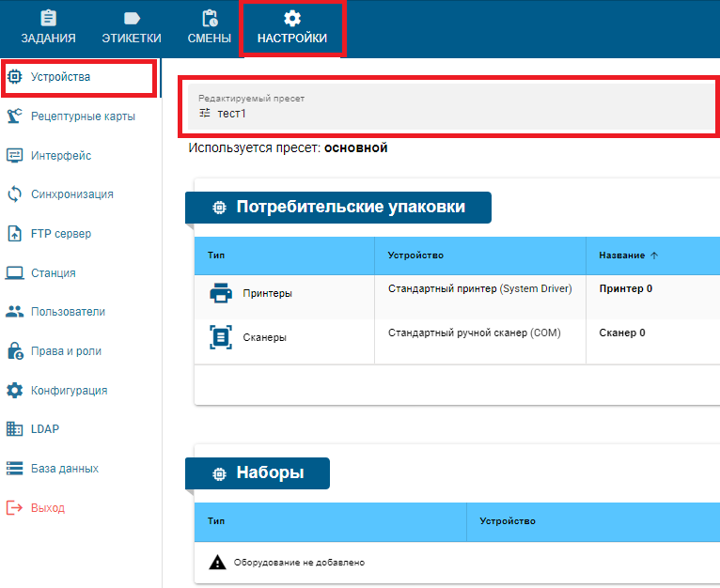720x588 pixels.
Task: Select the Принтеры row
Action: 267,293
